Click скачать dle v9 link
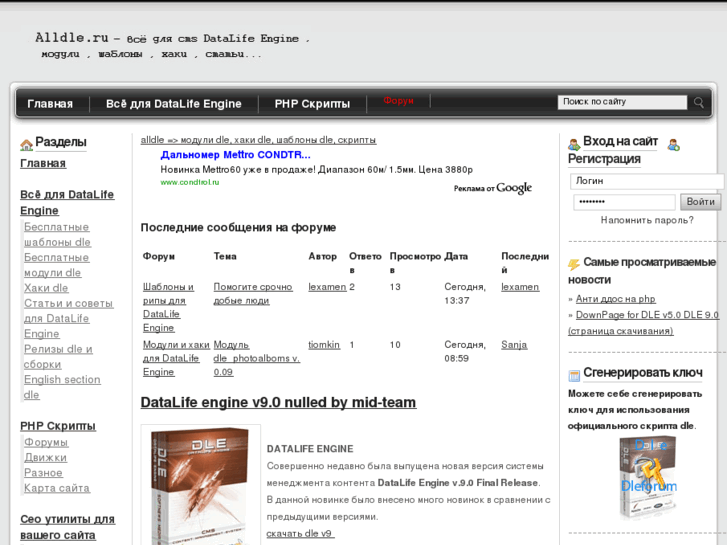The image size is (727, 545). pyautogui.click(x=300, y=534)
